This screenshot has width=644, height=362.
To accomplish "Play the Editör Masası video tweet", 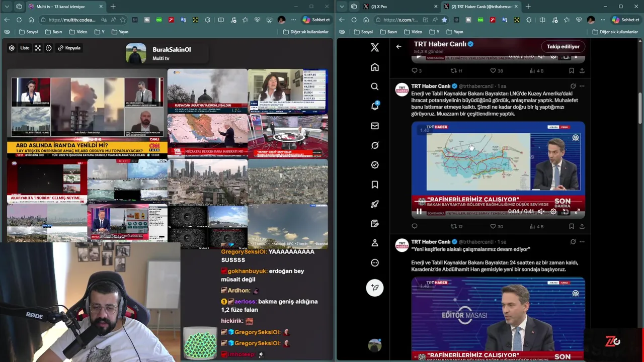I will click(498, 319).
